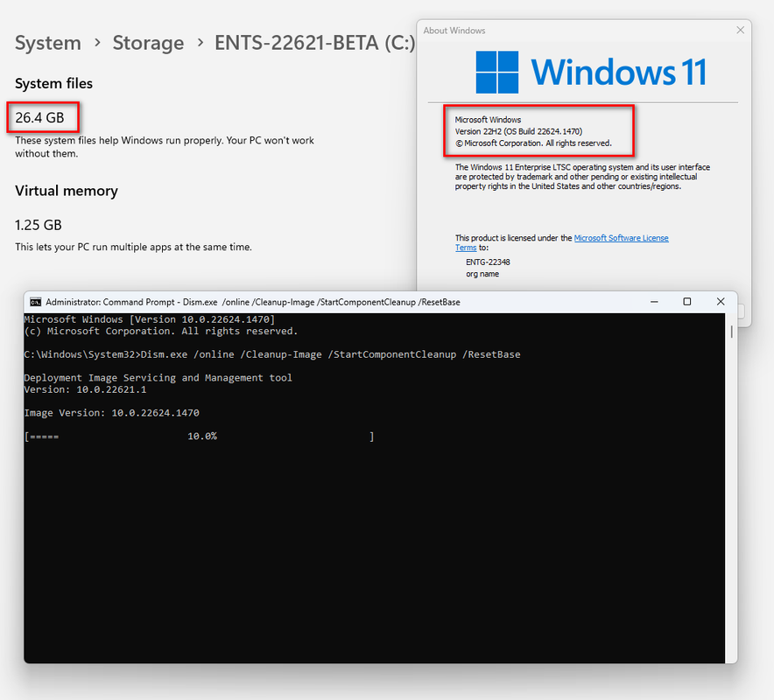Image resolution: width=774 pixels, height=700 pixels.
Task: Close the Command Prompt window
Action: pos(721,302)
